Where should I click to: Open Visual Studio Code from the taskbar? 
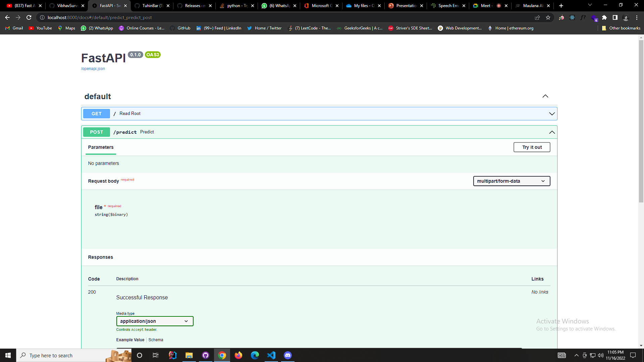point(271,355)
